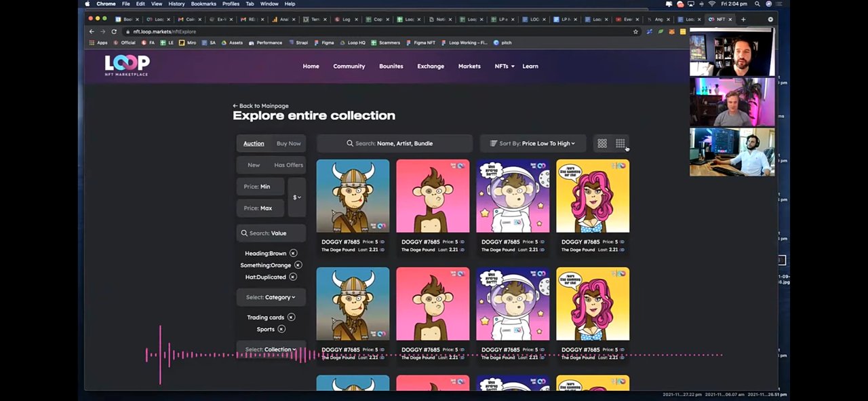Open the Bookmarks menu in the menu bar

pyautogui.click(x=203, y=3)
